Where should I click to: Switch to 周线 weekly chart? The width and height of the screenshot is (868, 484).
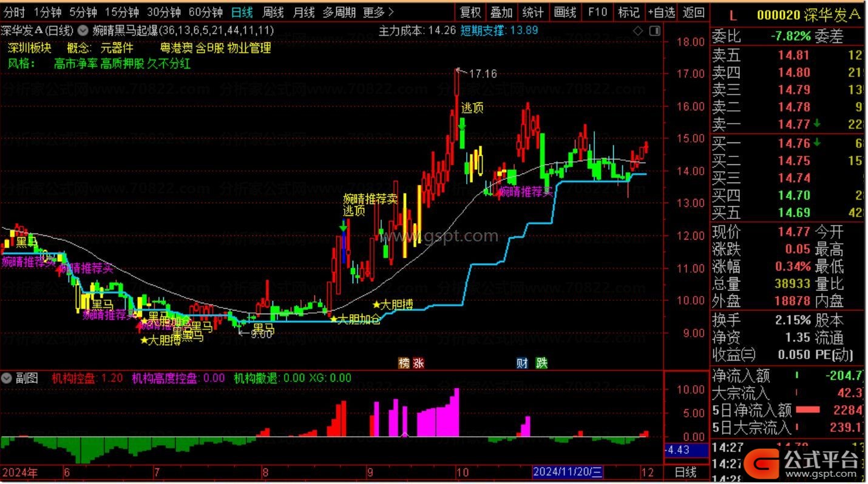(x=273, y=12)
